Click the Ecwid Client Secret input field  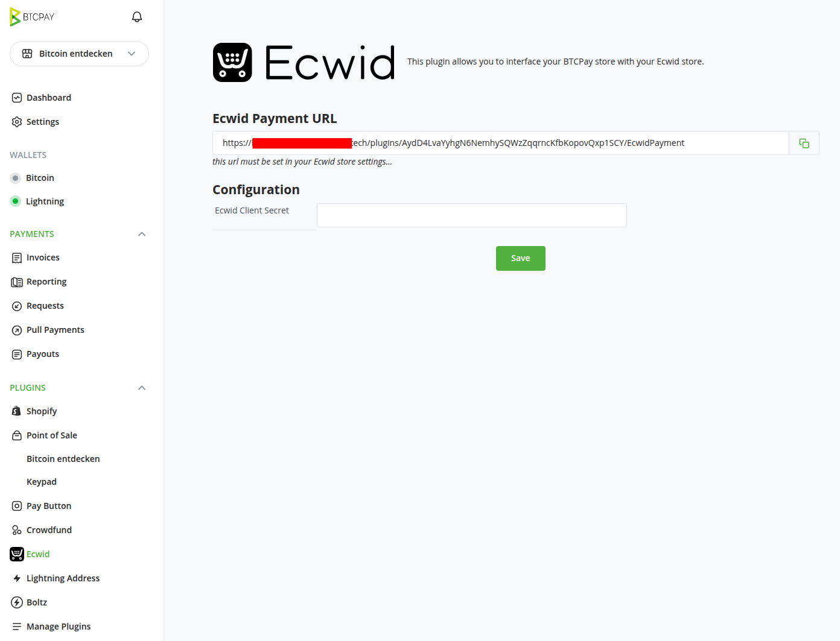pyautogui.click(x=471, y=215)
